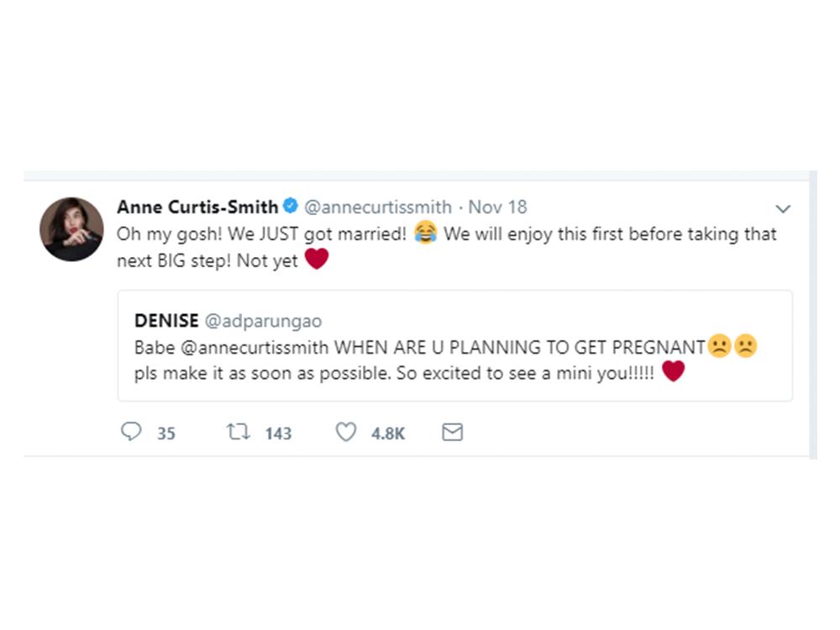Click the blue verified badge
840x630 pixels.
point(291,207)
